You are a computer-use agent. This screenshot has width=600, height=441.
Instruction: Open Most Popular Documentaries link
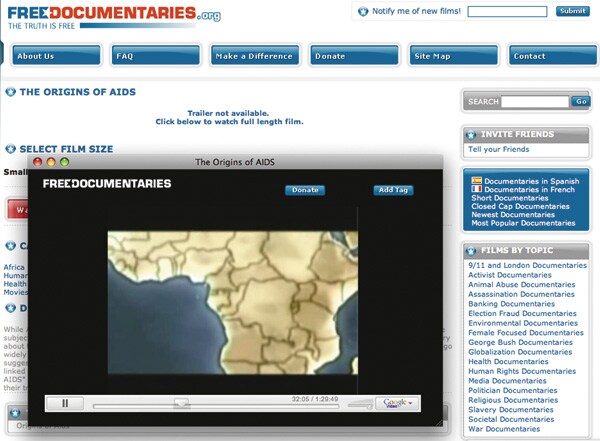[x=523, y=223]
